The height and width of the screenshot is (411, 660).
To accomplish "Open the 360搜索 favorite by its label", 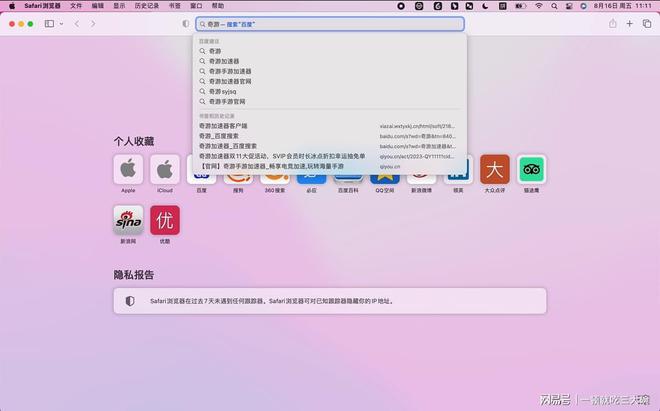I will [x=275, y=190].
